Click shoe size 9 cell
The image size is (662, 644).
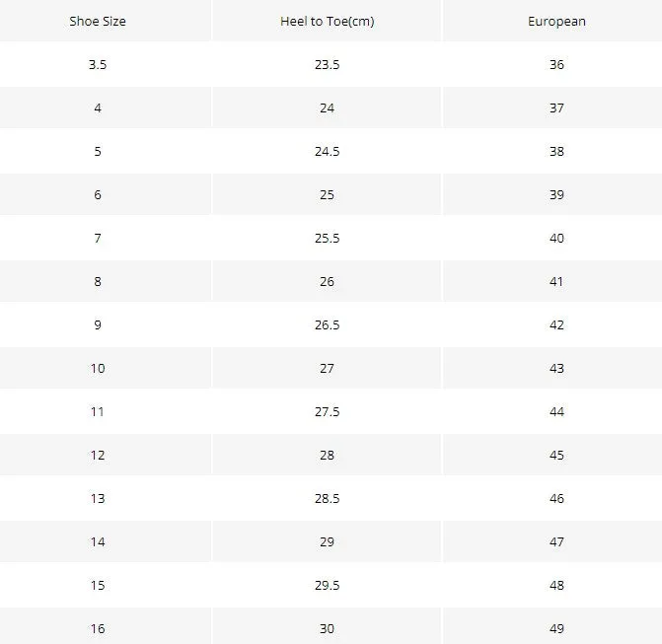pos(98,324)
